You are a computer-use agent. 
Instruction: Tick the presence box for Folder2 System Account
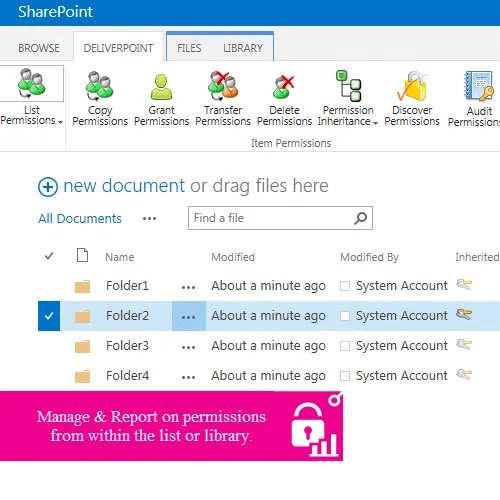tap(345, 316)
